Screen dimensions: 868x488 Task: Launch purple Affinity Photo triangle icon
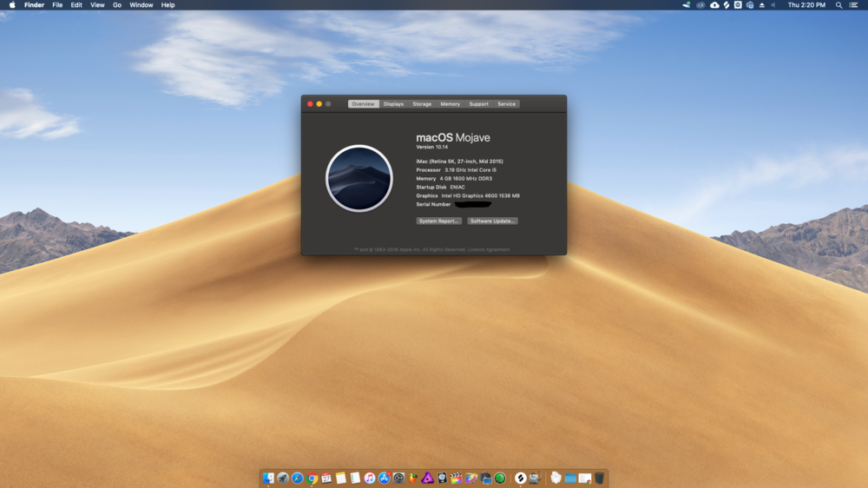pyautogui.click(x=428, y=478)
